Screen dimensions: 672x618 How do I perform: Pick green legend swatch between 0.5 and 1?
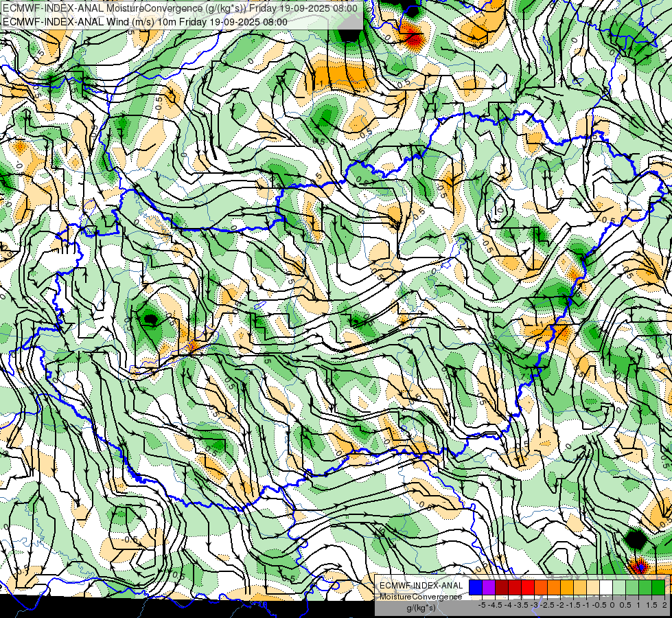[x=632, y=588]
